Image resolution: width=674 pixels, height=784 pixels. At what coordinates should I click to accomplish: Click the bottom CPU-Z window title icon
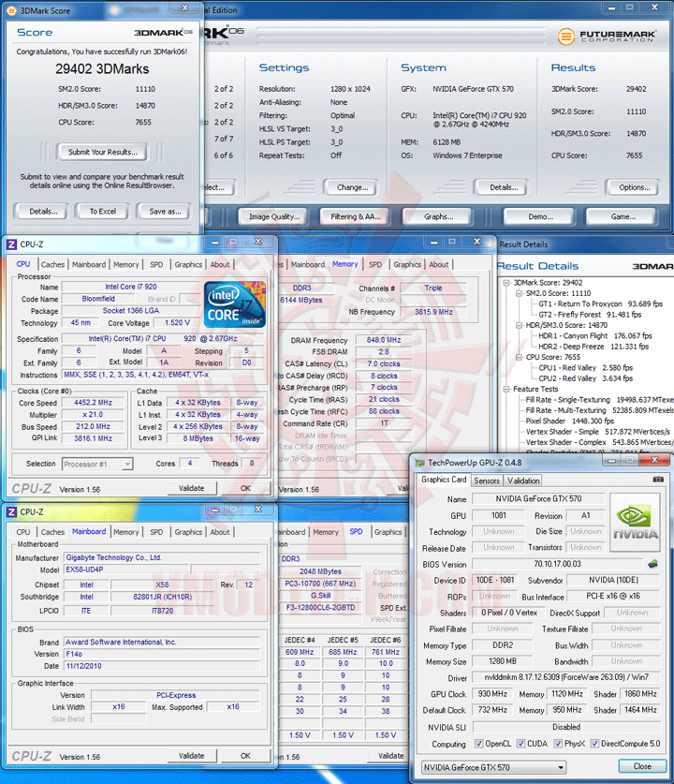[x=11, y=512]
